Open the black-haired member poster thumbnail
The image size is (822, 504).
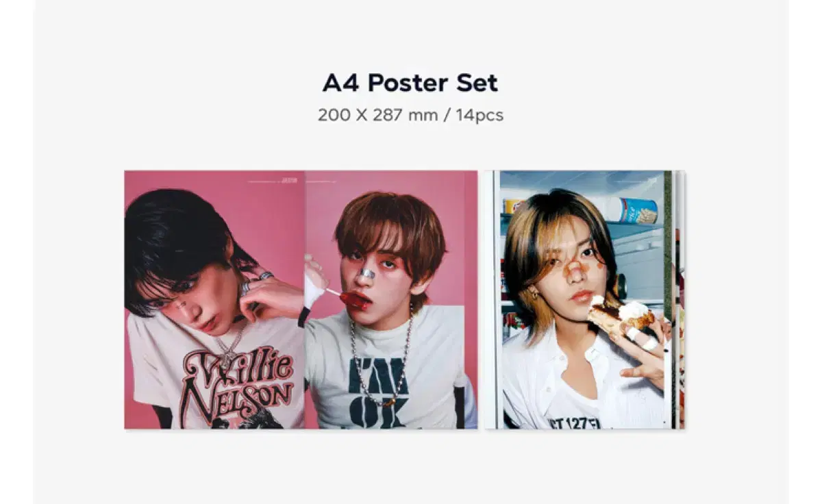[x=214, y=300]
